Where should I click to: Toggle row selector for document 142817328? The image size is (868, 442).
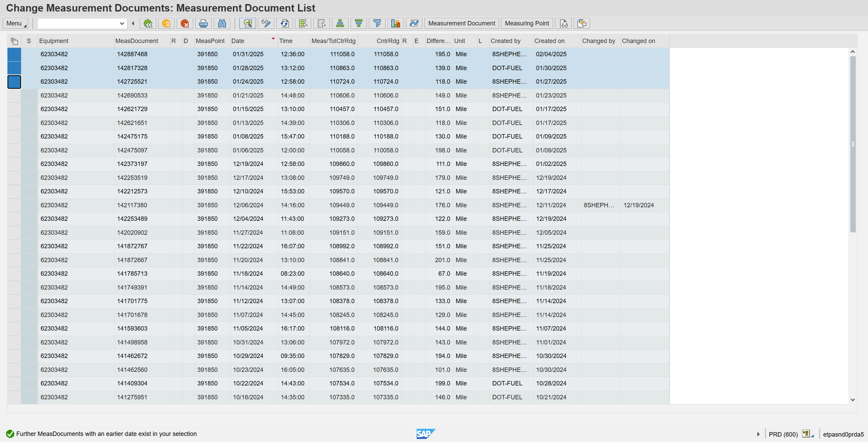point(14,68)
